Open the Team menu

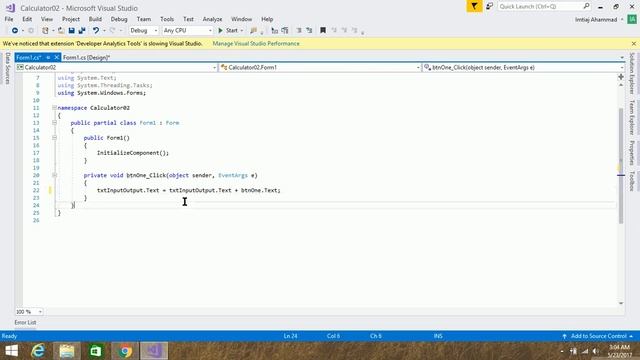pyautogui.click(x=144, y=19)
